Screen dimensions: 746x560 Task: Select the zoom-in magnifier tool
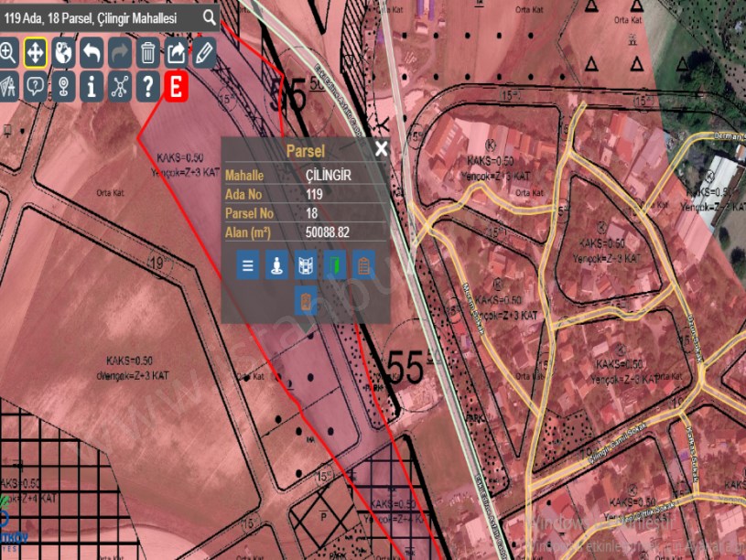pos(7,53)
